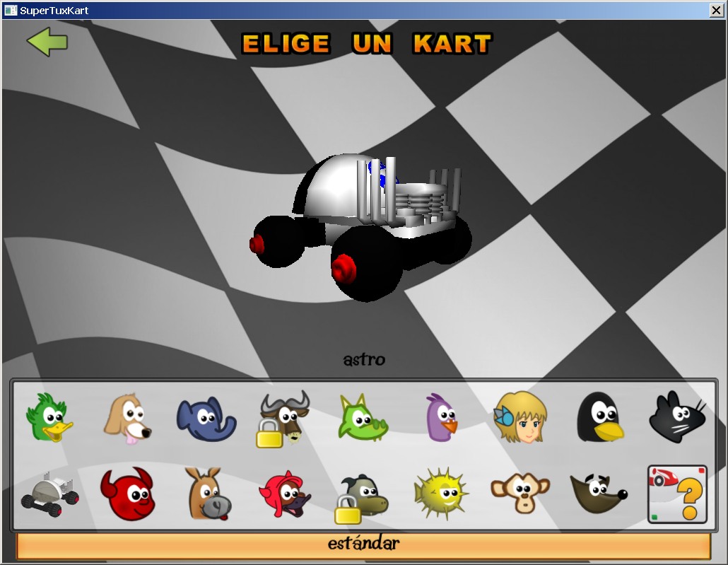Close the SuperTuxKart window
Image resolution: width=728 pixels, height=565 pixels.
tap(717, 10)
